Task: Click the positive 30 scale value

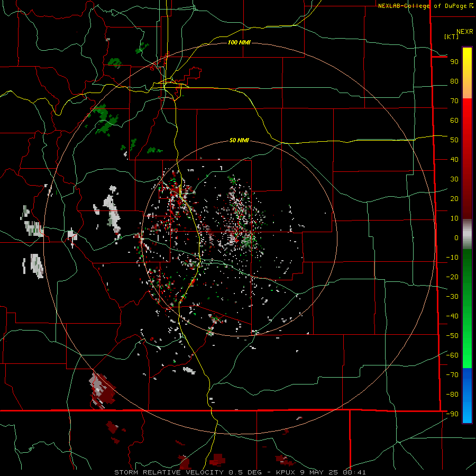Action: pyautogui.click(x=454, y=179)
